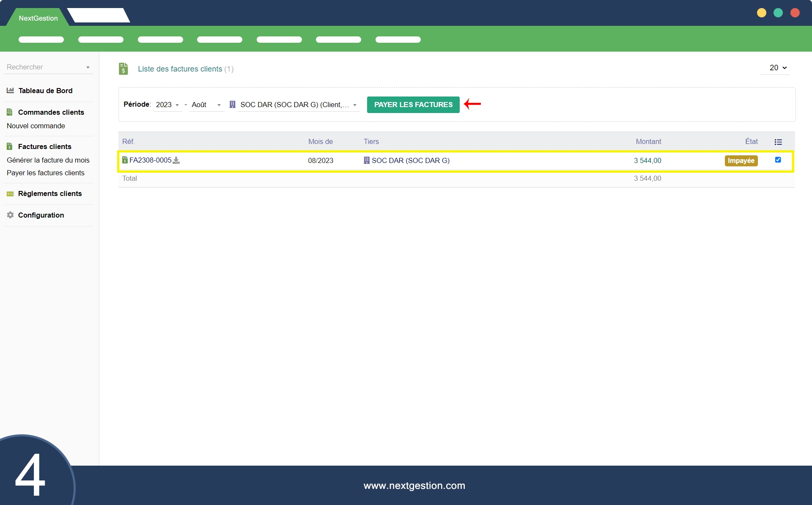Switch to the NextGestion tab
The image size is (812, 505).
point(38,18)
